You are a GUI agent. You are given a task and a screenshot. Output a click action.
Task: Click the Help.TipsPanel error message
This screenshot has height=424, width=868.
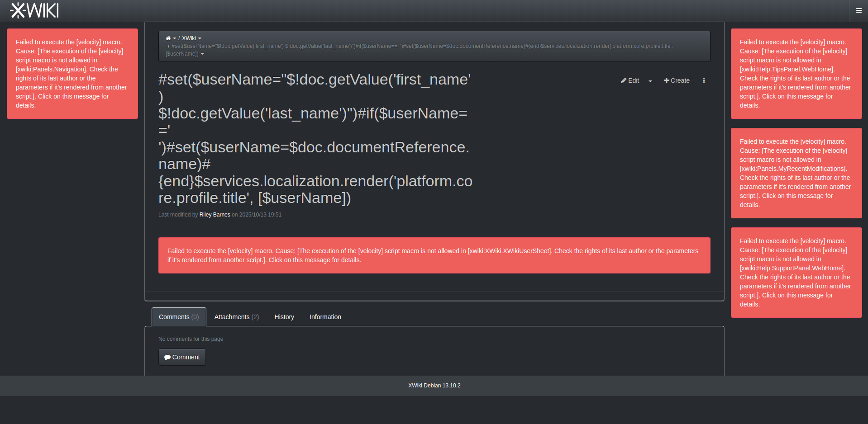pyautogui.click(x=796, y=74)
